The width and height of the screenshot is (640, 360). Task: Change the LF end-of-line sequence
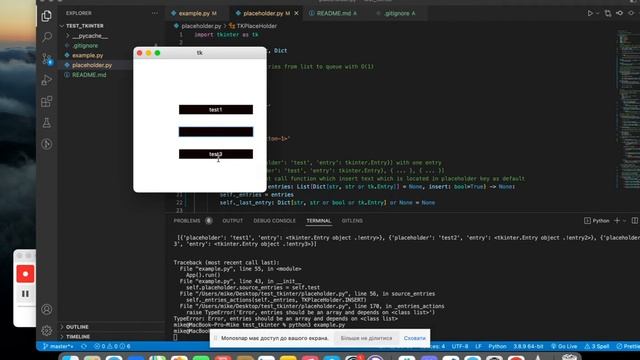click(478, 346)
